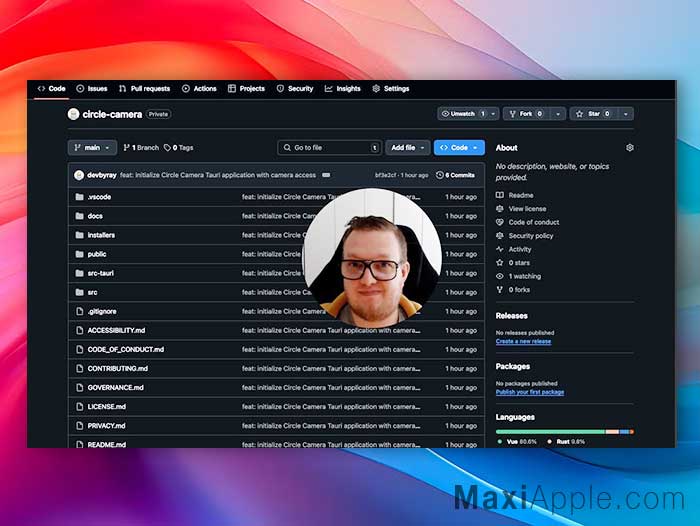Open the circle-camera repository name link
This screenshot has width=700, height=526.
pos(112,114)
